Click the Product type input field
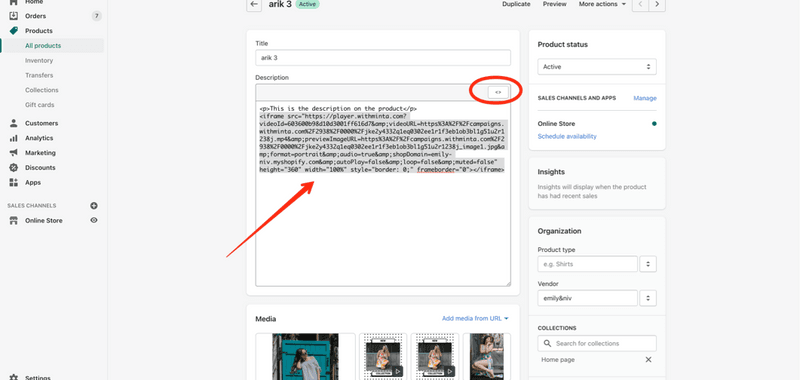The width and height of the screenshot is (800, 380). coord(587,264)
